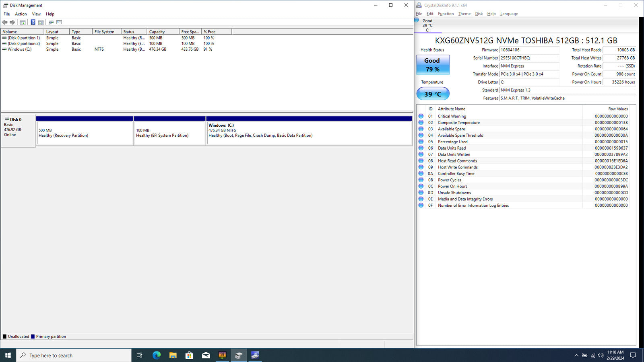The height and width of the screenshot is (362, 644).
Task: Click the Back arrow in Disk Management toolbar
Action: [5, 23]
